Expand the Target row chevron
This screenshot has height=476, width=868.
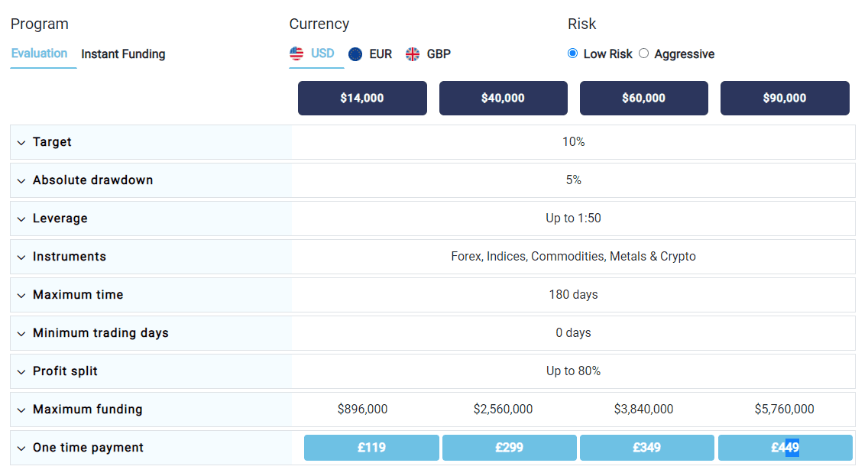click(x=21, y=143)
